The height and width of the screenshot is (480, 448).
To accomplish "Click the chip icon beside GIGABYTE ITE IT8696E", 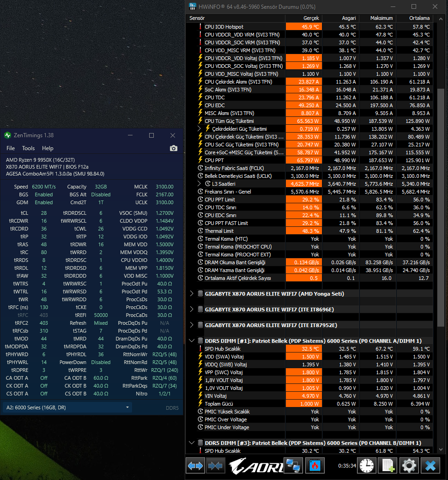I will click(200, 309).
